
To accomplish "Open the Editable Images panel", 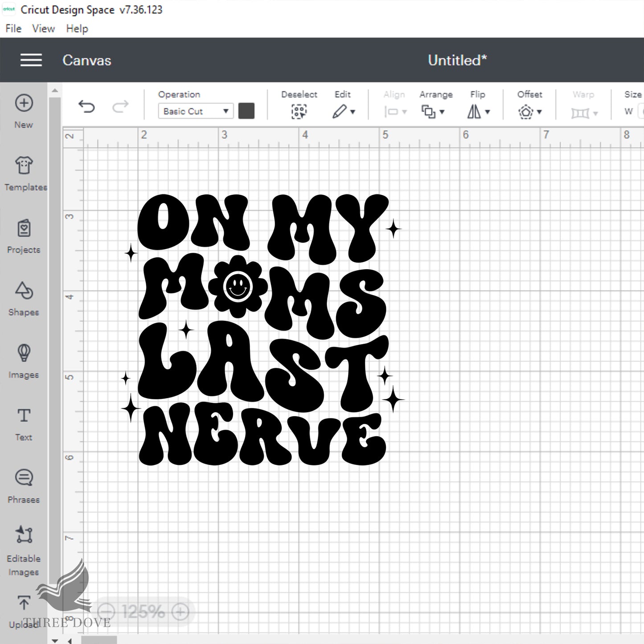I will pos(24,551).
